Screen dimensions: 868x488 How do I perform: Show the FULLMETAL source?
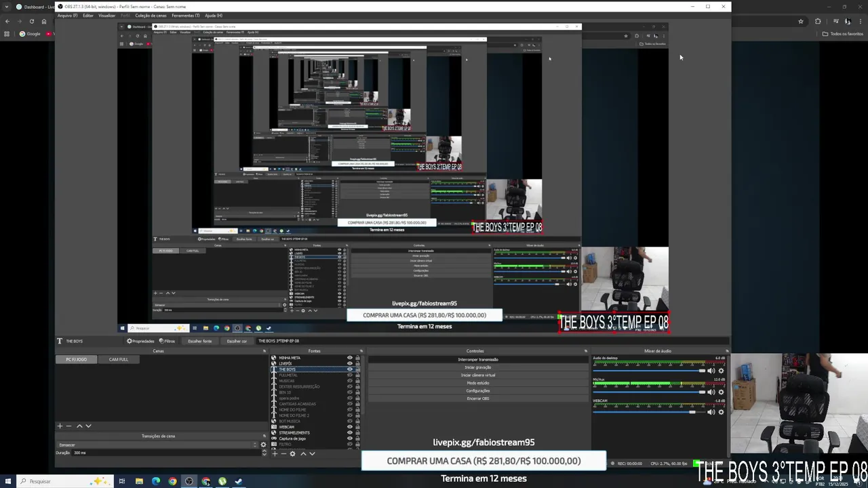point(350,375)
